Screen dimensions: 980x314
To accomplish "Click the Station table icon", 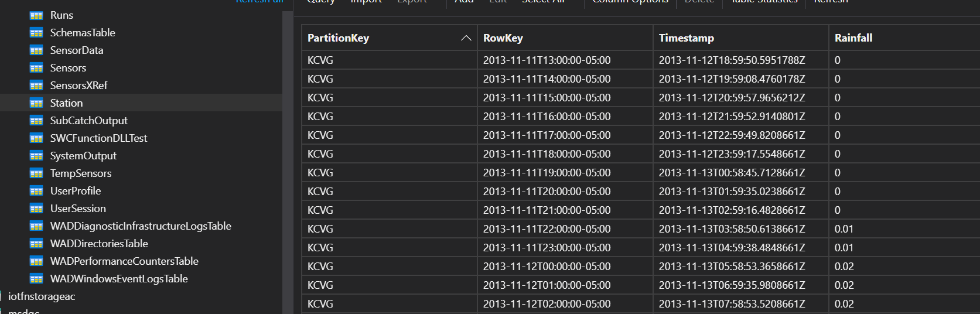I will [x=36, y=103].
